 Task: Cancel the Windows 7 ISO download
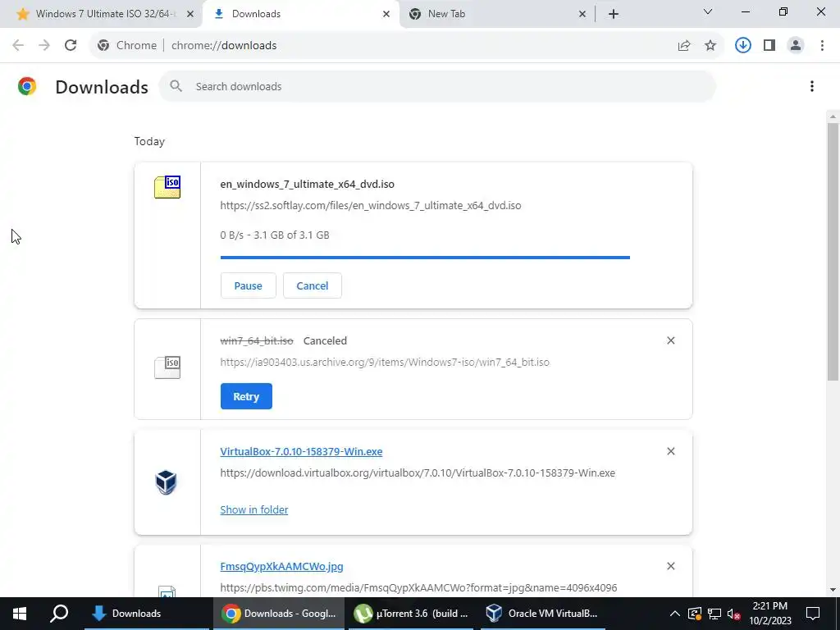click(313, 285)
